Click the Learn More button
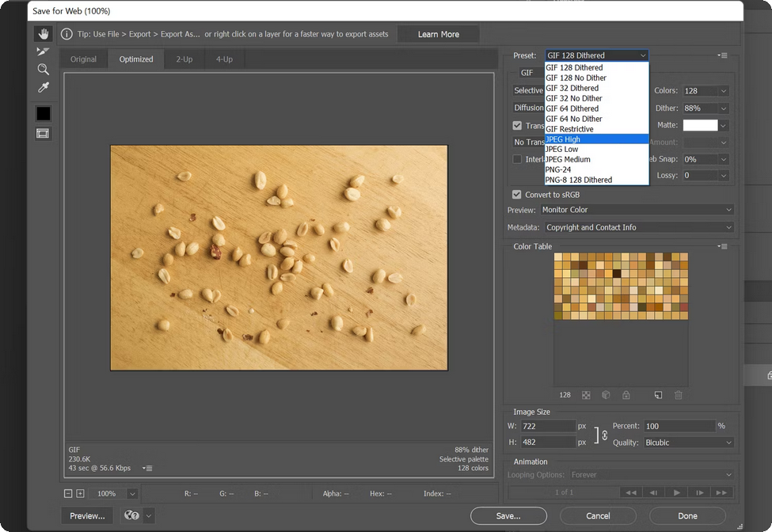This screenshot has height=532, width=772. pyautogui.click(x=439, y=34)
